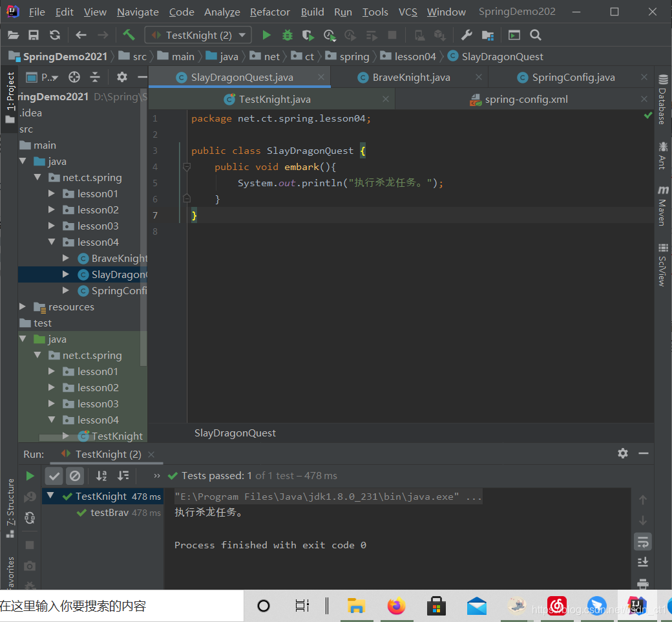
Task: Run with coverage shield icon
Action: (x=308, y=35)
